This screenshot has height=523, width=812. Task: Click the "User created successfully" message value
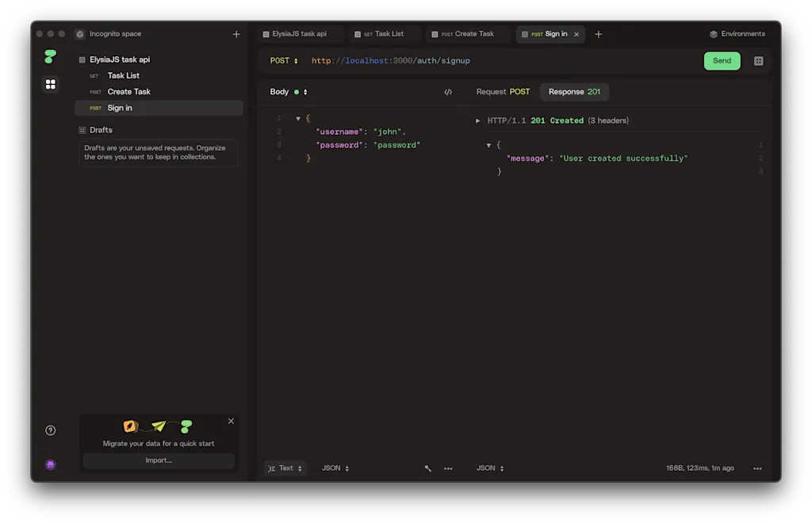pyautogui.click(x=623, y=158)
